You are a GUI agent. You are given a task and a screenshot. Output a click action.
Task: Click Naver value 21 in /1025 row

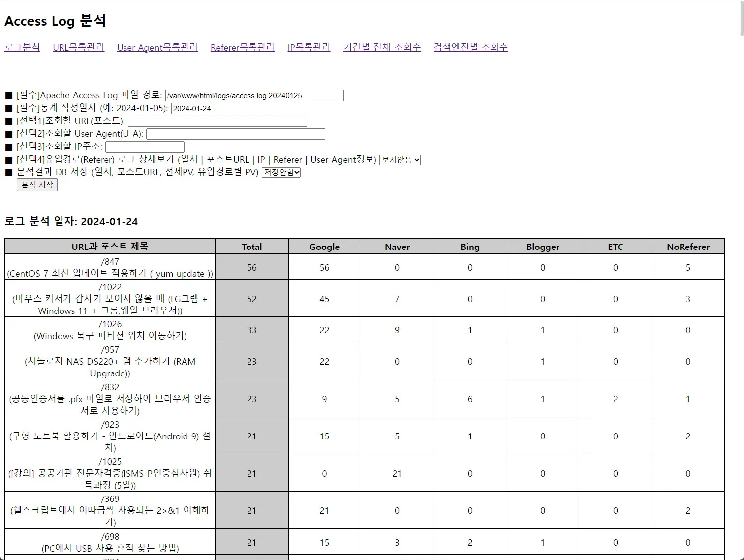pyautogui.click(x=397, y=473)
